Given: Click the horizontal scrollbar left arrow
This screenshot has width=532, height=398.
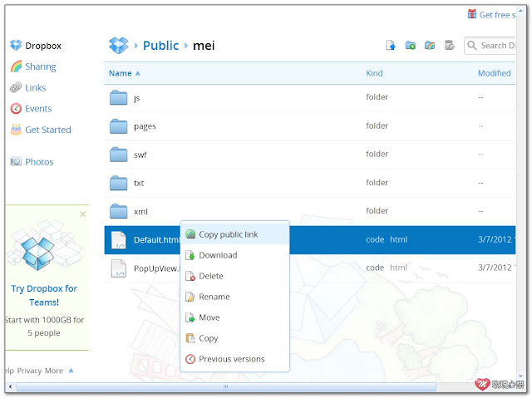Looking at the screenshot, I should coord(10,386).
